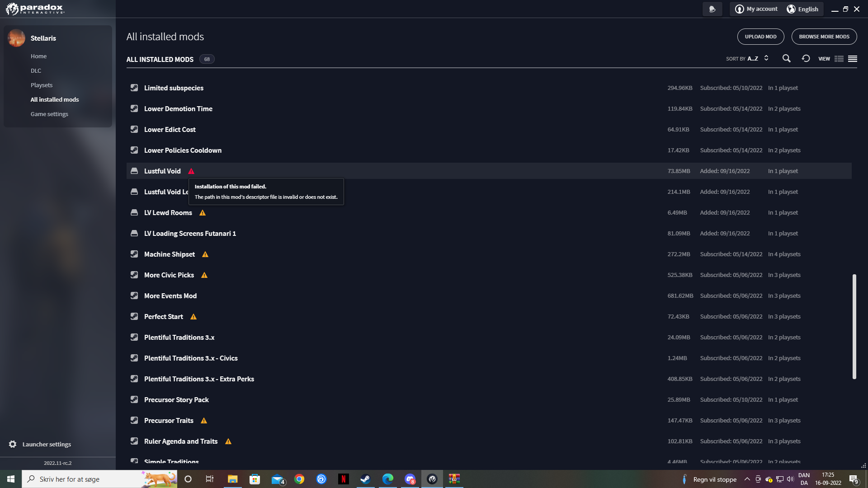Click the Steam icon of Precursor Story Pack
Screen dimensions: 868x488
[x=134, y=399]
